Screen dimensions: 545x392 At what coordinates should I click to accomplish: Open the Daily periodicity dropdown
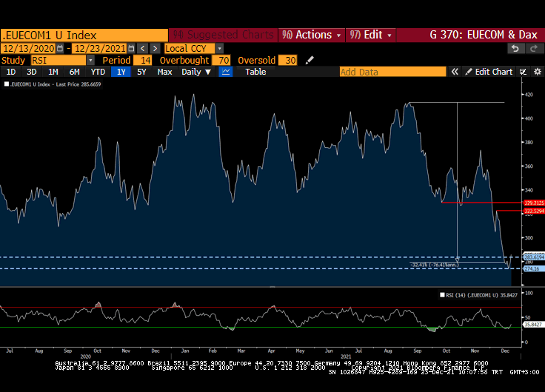(x=196, y=72)
